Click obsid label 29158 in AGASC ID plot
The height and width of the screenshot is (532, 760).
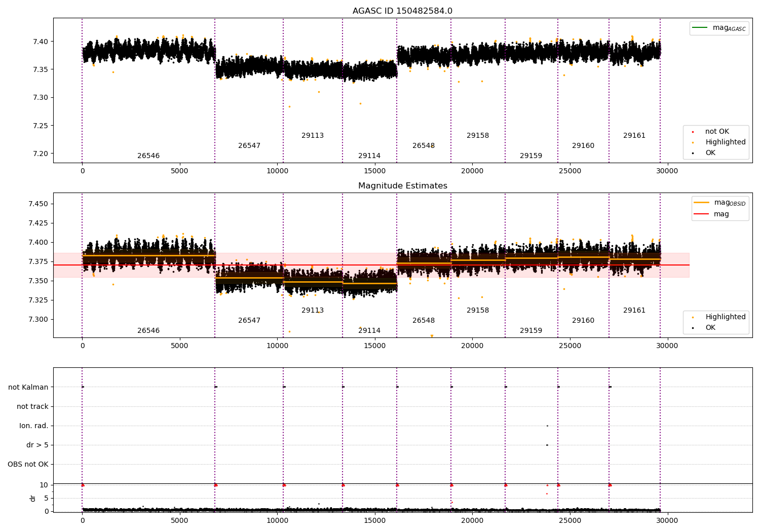point(478,136)
